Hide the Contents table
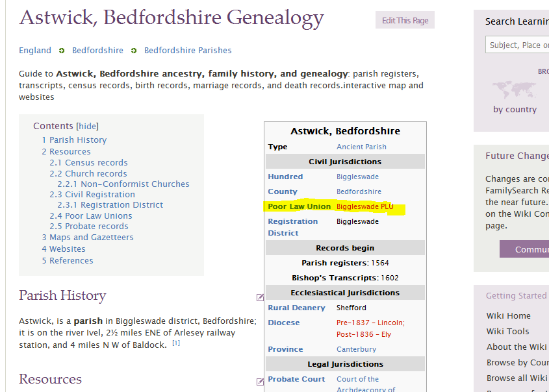The image size is (549, 392). (88, 126)
